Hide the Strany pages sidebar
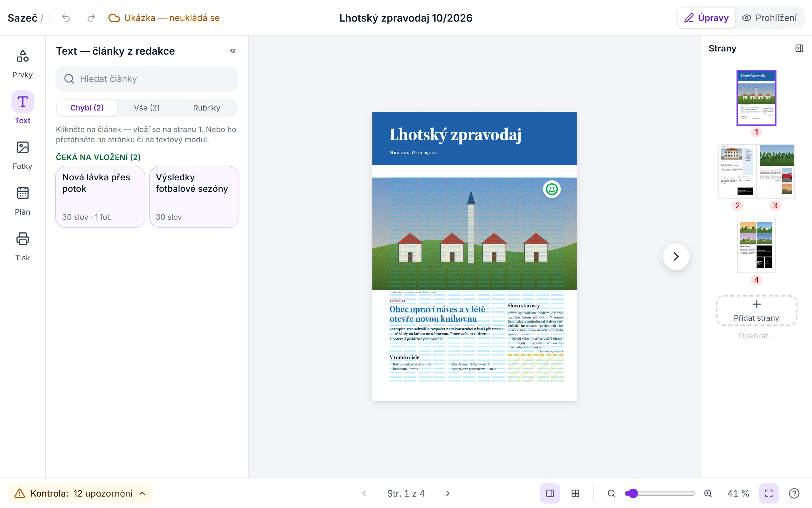812x508 pixels. pos(799,48)
